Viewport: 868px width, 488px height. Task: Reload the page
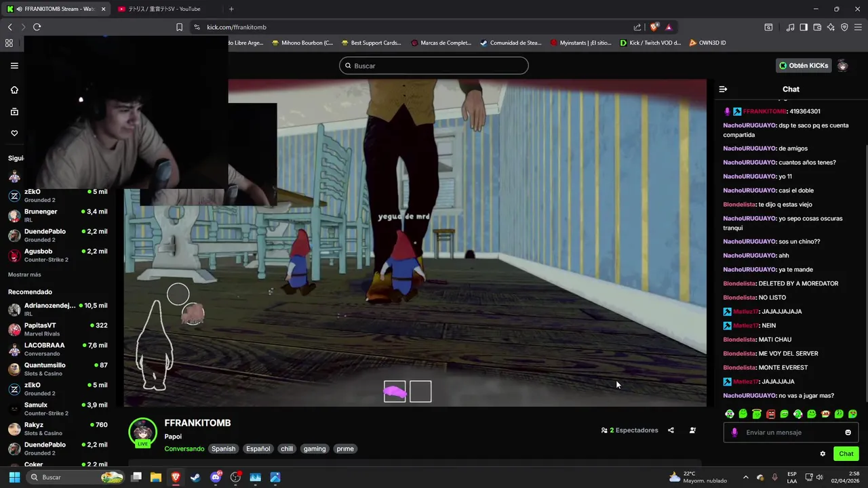pos(37,27)
